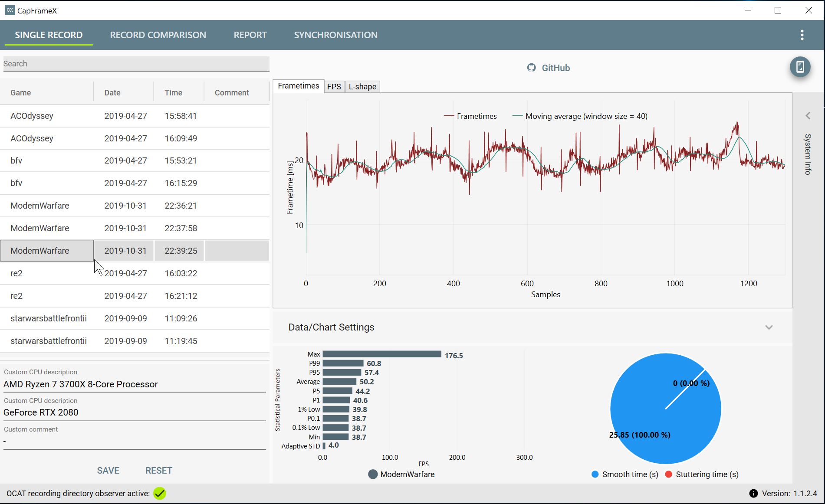Click the ModernWarfare gray legend dot

click(373, 475)
